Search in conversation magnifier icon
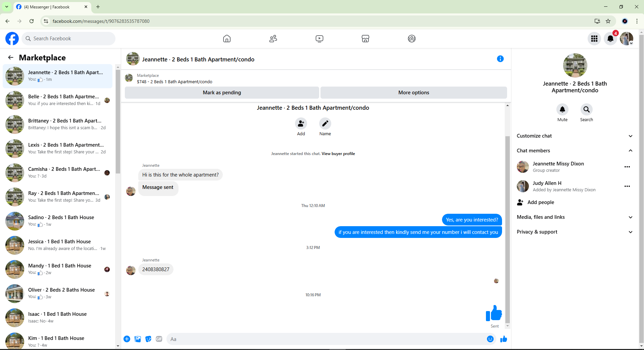644x350 pixels. pos(587,109)
